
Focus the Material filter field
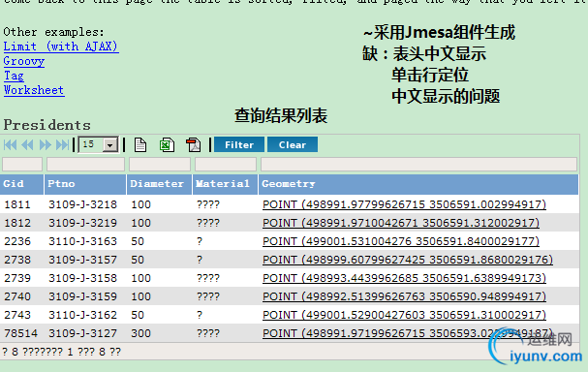click(x=226, y=165)
